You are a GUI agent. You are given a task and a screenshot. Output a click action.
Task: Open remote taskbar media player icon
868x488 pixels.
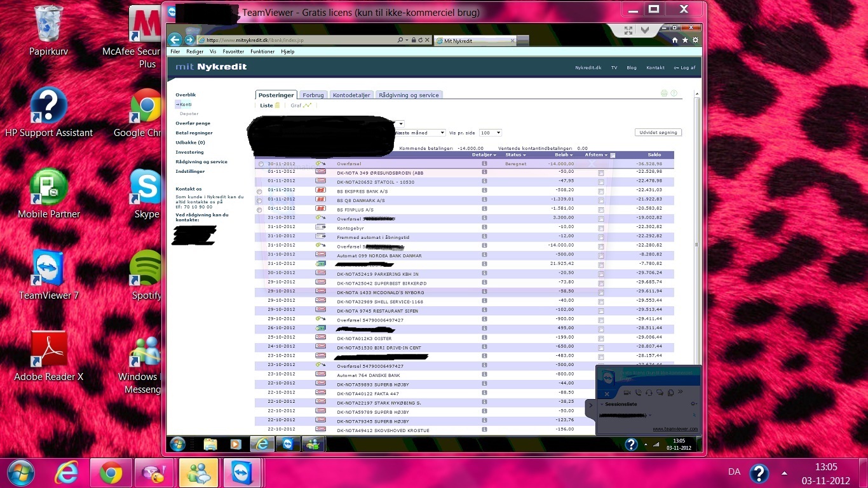tap(236, 444)
